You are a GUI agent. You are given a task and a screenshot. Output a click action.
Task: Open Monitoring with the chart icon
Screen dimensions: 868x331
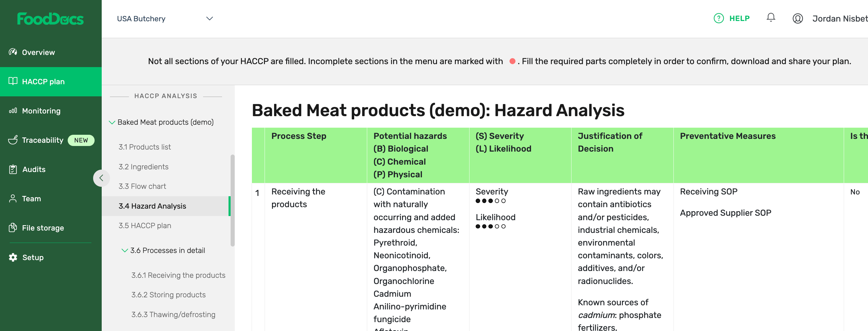pyautogui.click(x=12, y=111)
